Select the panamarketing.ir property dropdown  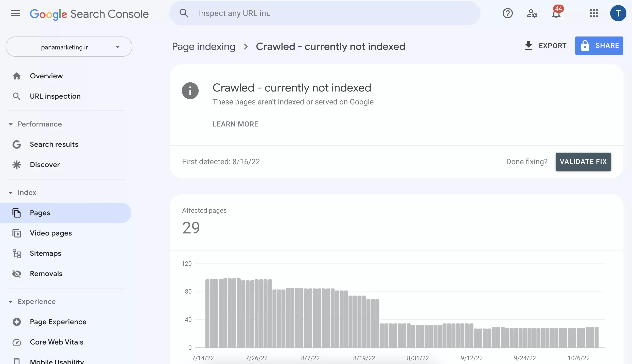(69, 46)
